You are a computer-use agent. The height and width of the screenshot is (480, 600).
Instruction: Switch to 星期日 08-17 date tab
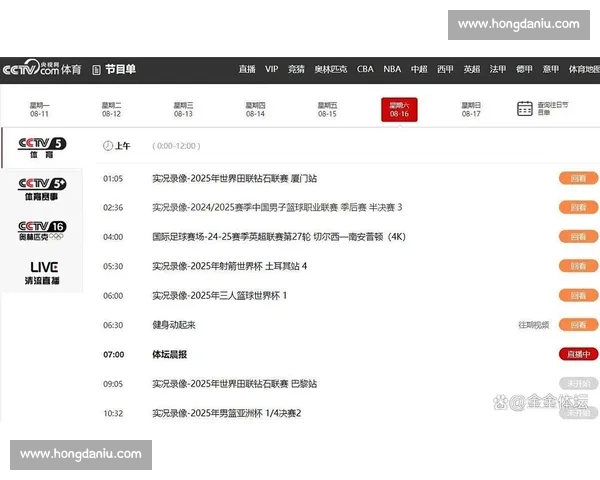[x=471, y=109]
